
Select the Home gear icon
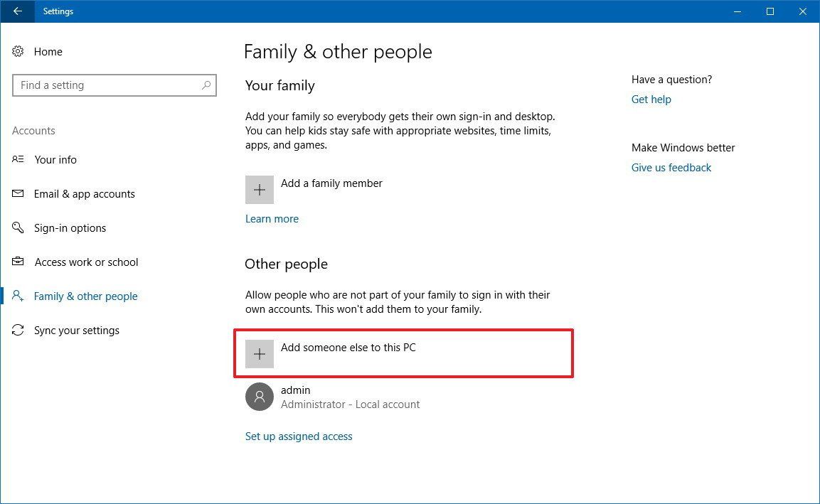tap(18, 51)
